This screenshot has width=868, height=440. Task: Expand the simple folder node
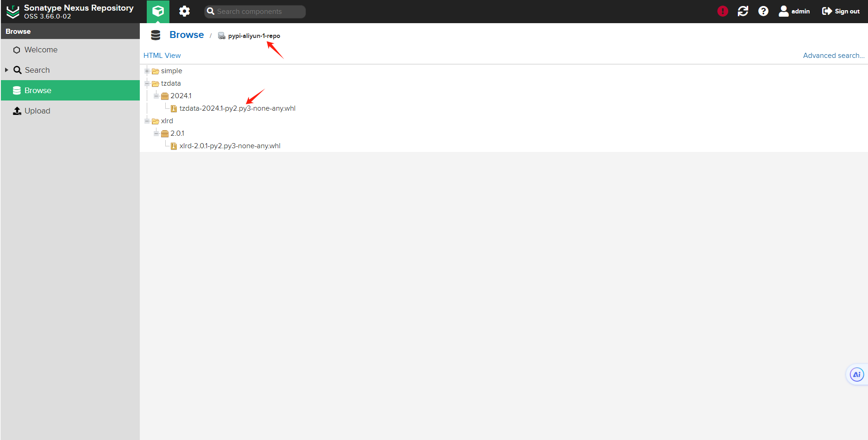tap(147, 71)
